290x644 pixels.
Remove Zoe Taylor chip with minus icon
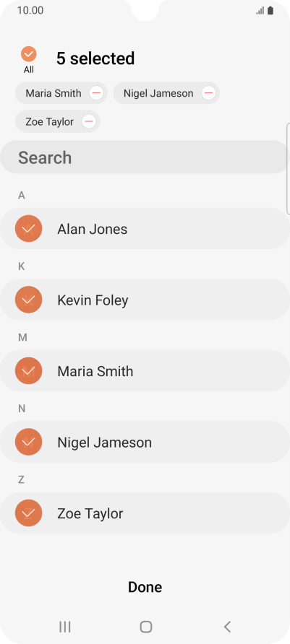click(x=89, y=121)
